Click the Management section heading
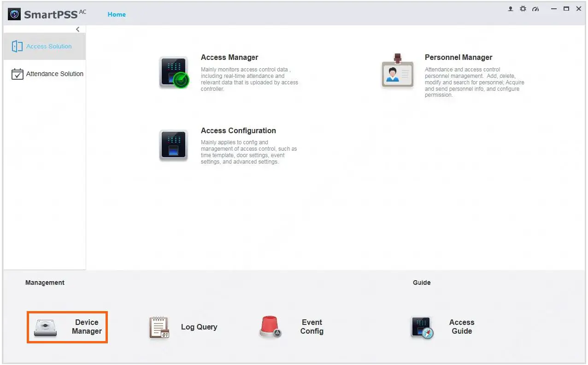Screen dimensions: 588x365 (45, 283)
